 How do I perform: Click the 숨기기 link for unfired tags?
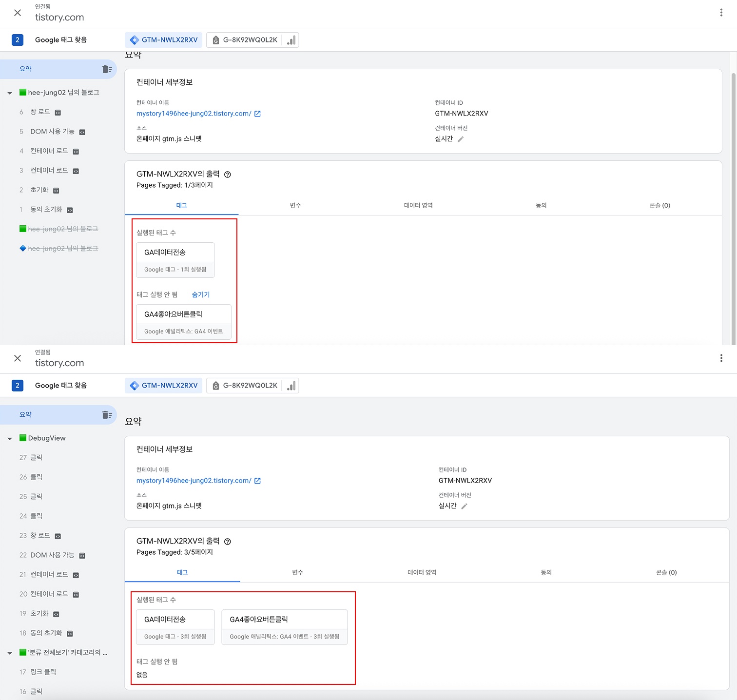(x=201, y=294)
